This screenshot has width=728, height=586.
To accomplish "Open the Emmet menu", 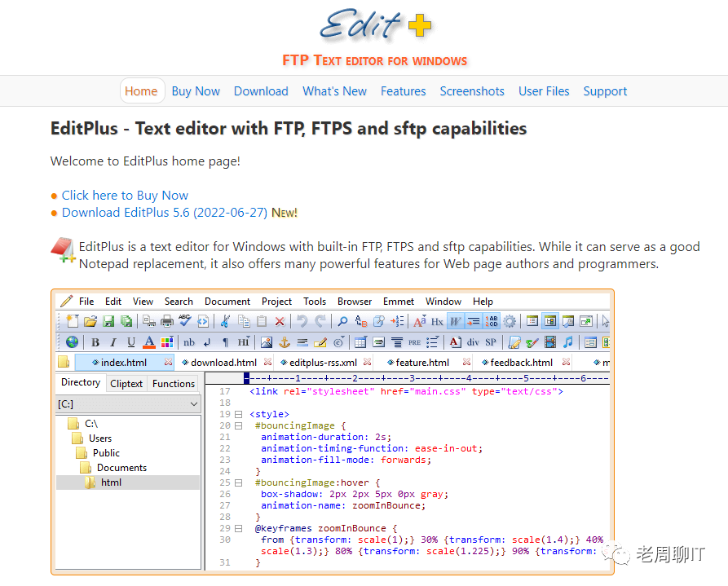I will point(399,302).
